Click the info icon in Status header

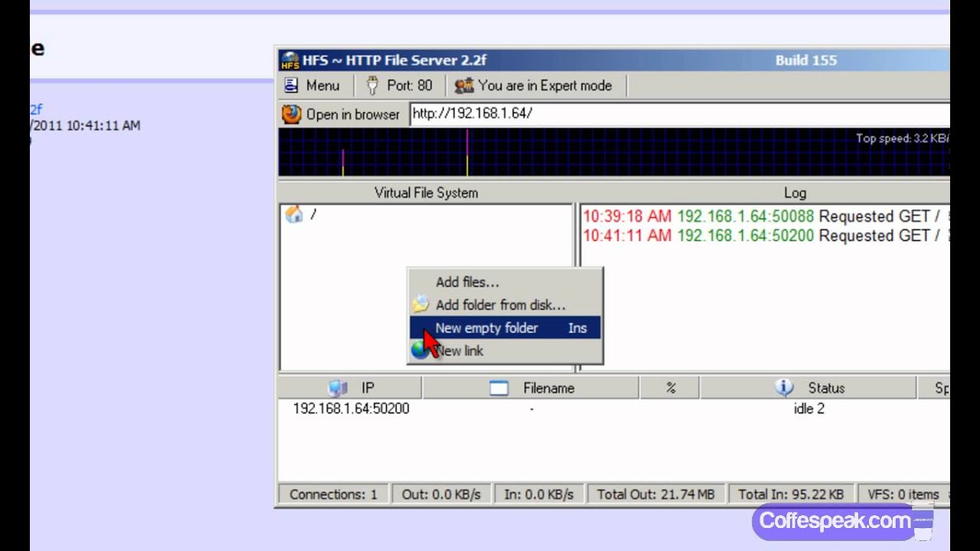784,387
